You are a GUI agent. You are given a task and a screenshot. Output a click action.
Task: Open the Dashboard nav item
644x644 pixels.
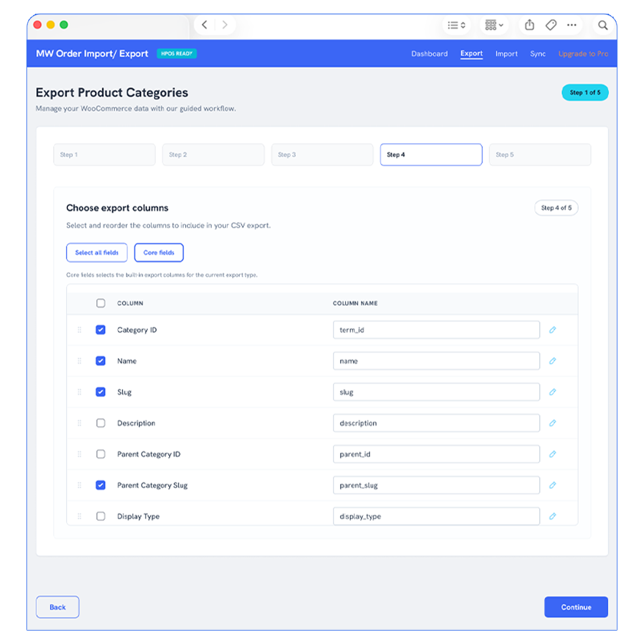[x=429, y=54]
